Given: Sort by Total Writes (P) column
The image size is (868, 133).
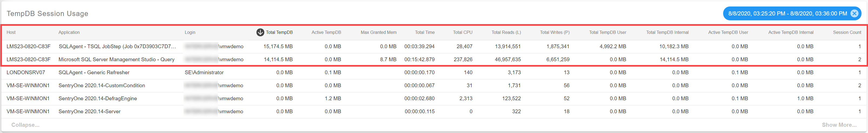Looking at the screenshot, I should pos(555,33).
